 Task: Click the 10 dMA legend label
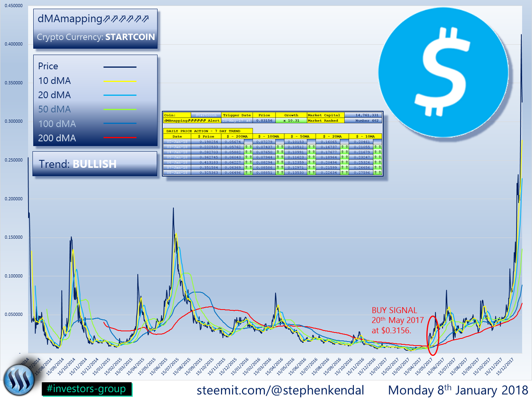pos(55,81)
